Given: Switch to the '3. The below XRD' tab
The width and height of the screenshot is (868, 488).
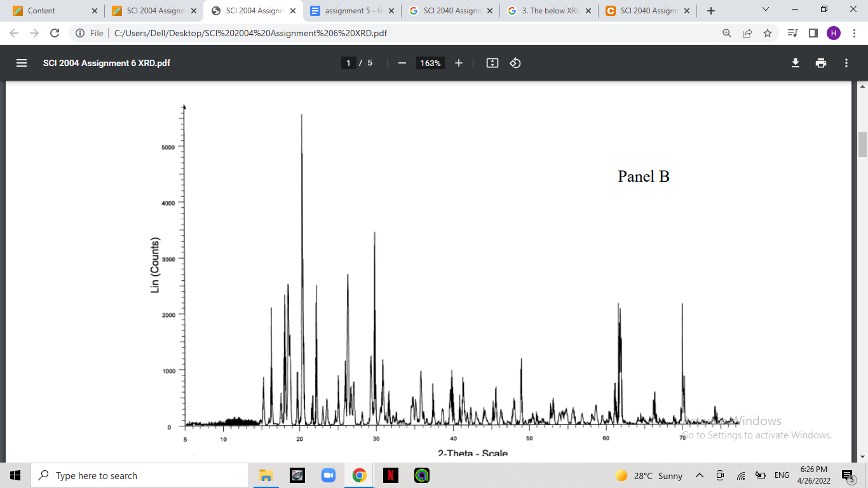Looking at the screenshot, I should [549, 11].
